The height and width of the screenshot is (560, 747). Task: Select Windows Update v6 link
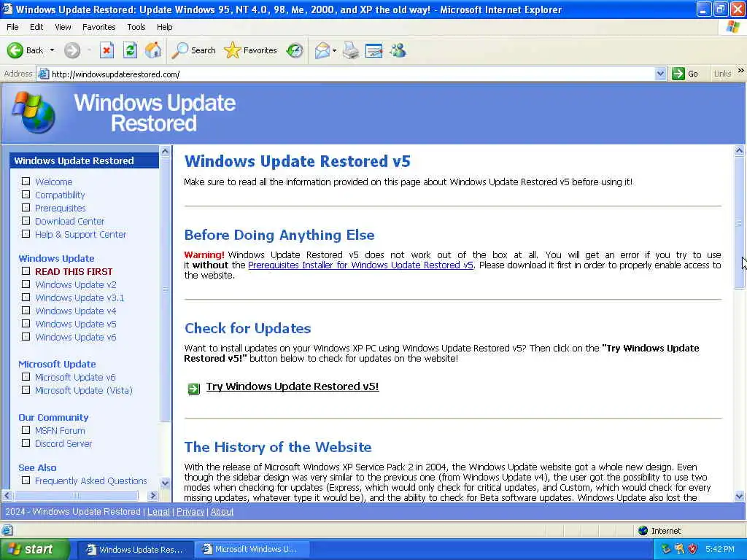tap(76, 337)
